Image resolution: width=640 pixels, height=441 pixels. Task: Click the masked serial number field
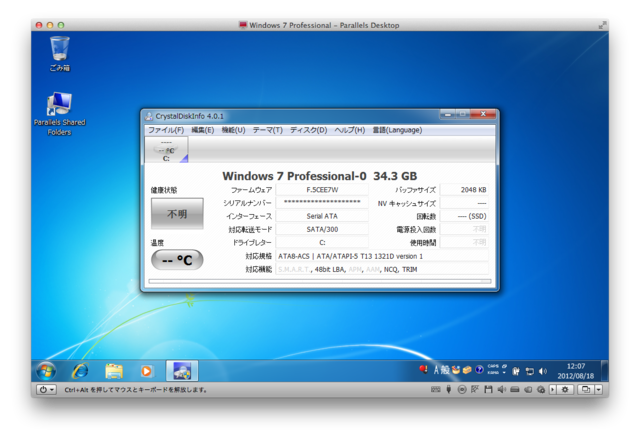[322, 203]
